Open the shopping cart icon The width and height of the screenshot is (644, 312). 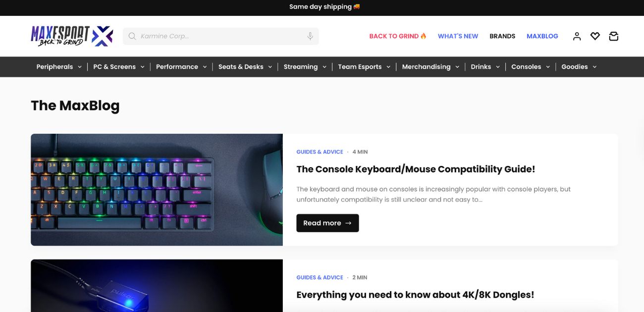[x=614, y=36]
